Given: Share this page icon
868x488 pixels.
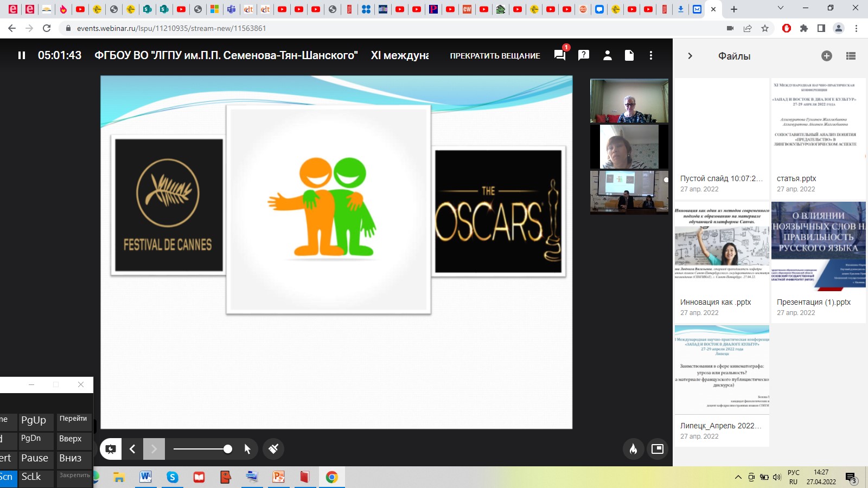Looking at the screenshot, I should click(x=748, y=28).
